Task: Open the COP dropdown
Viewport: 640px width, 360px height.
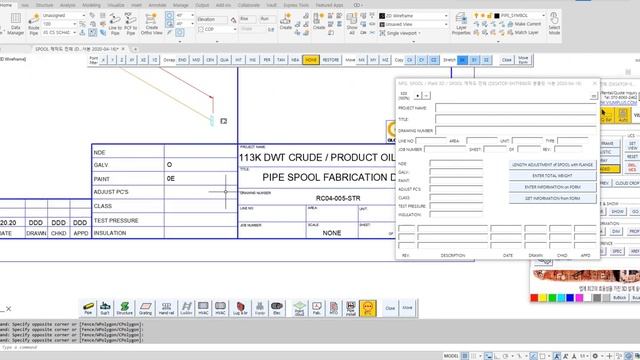Action: 217,29
